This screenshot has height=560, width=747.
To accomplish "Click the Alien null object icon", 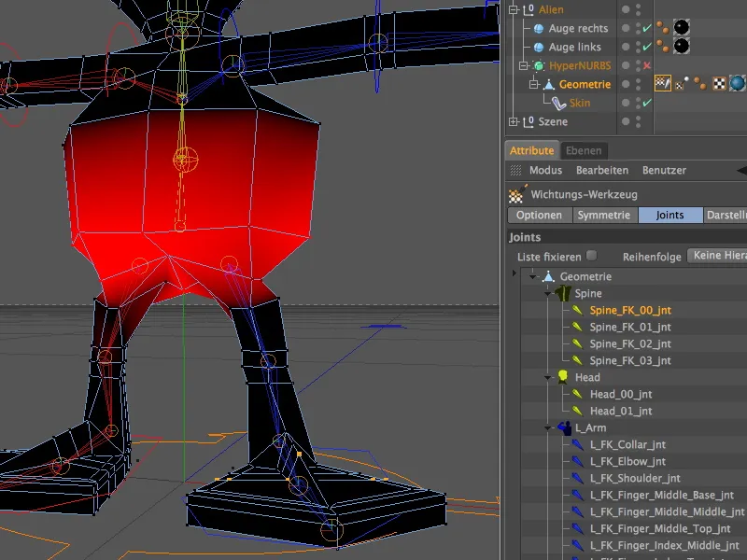I will [528, 9].
